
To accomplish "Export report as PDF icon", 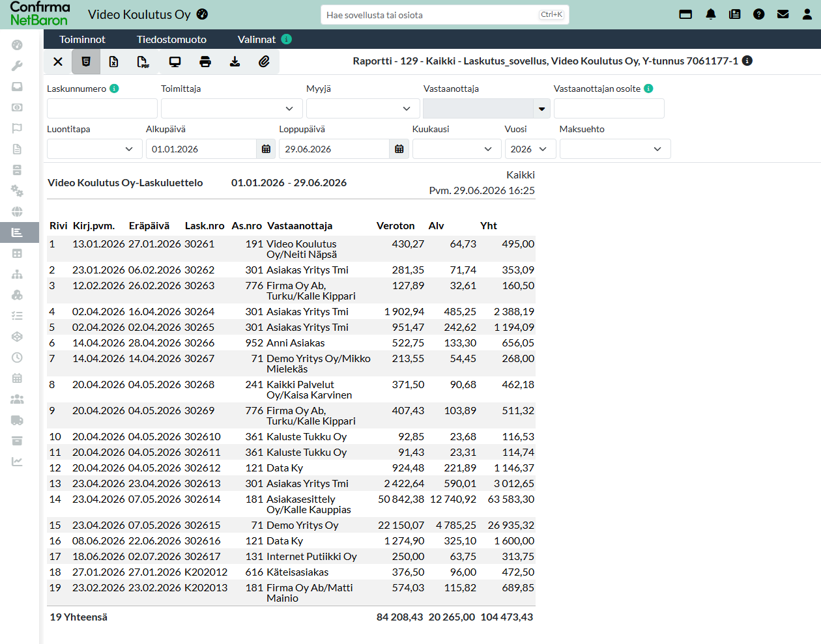I will pos(143,62).
